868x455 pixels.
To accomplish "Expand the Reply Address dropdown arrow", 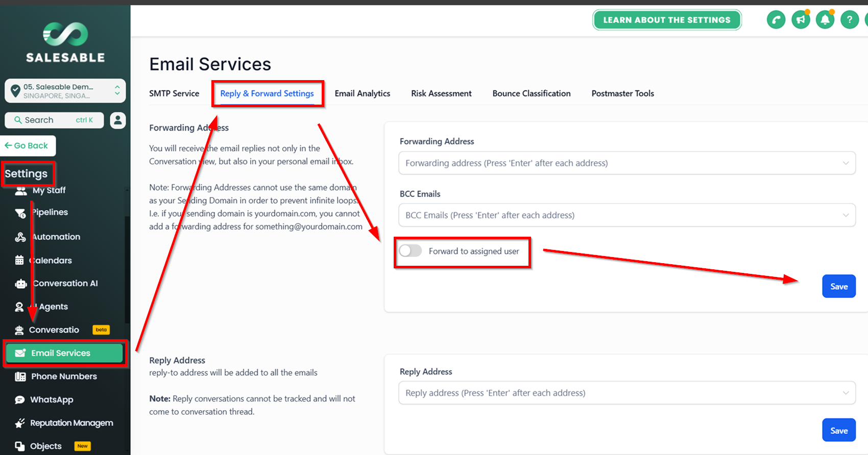I will point(846,393).
